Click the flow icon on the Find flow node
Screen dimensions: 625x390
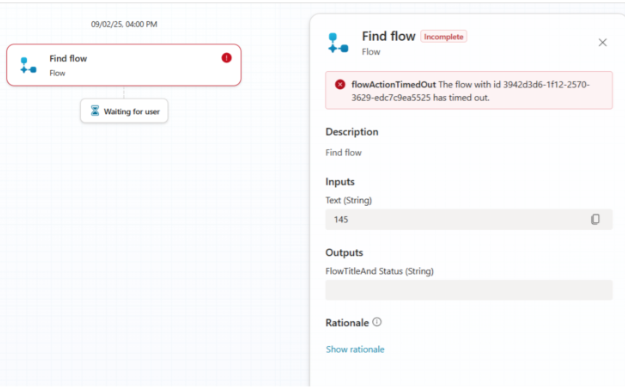pos(28,65)
